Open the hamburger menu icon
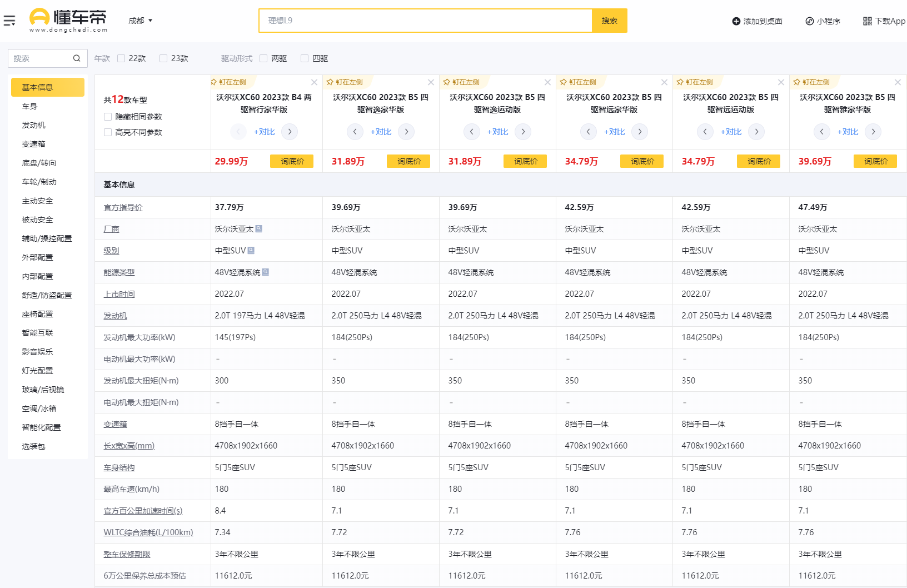Viewport: 907px width, 588px height. point(9,21)
